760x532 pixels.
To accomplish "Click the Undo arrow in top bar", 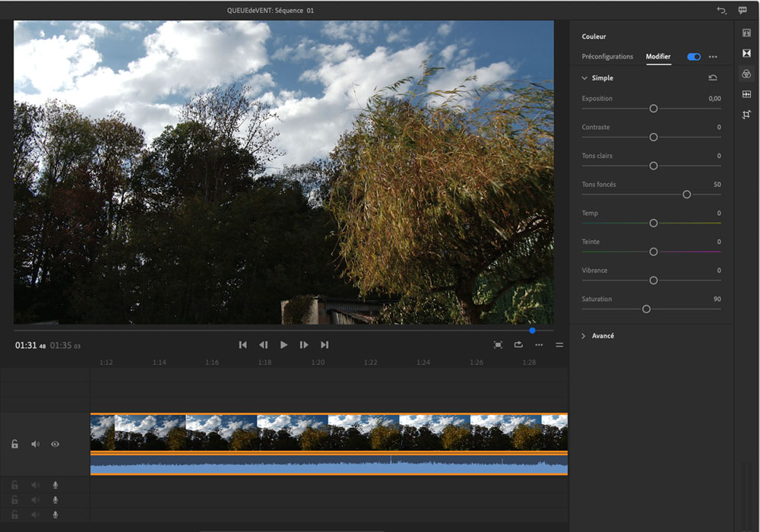I will (720, 11).
